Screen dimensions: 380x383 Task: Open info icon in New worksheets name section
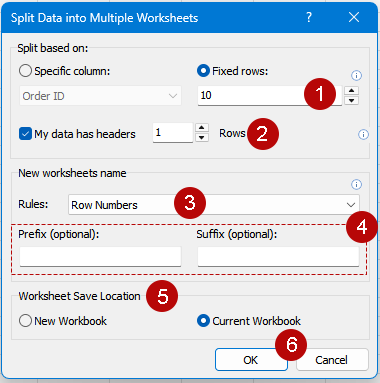pyautogui.click(x=356, y=184)
